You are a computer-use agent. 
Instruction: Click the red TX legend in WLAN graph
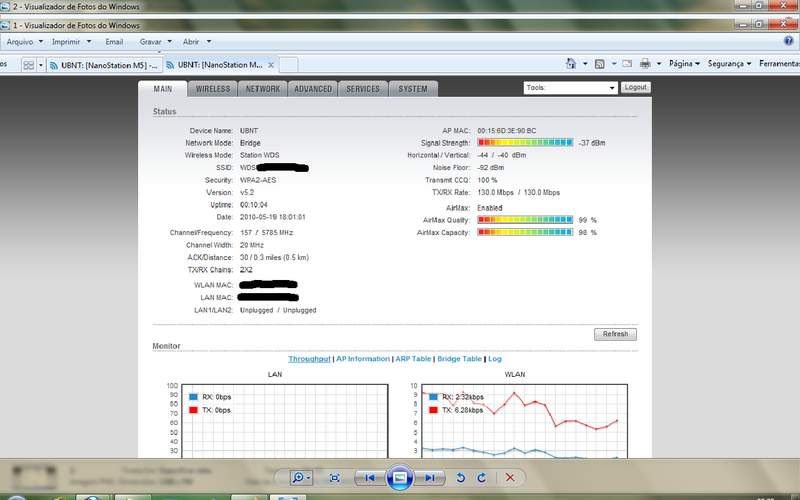pos(434,410)
